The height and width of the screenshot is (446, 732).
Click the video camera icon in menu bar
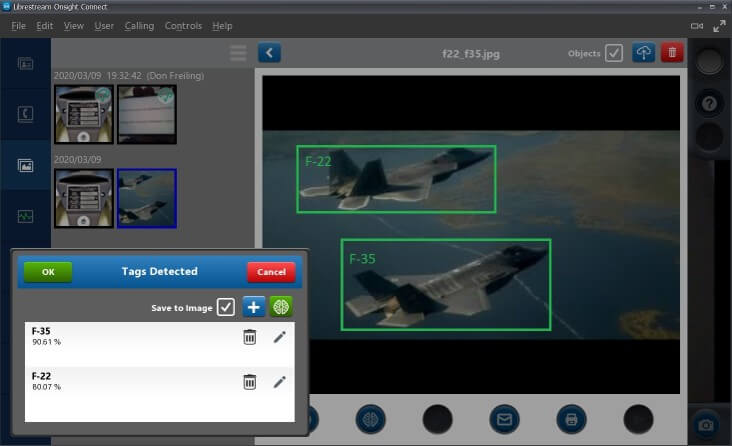[x=697, y=26]
